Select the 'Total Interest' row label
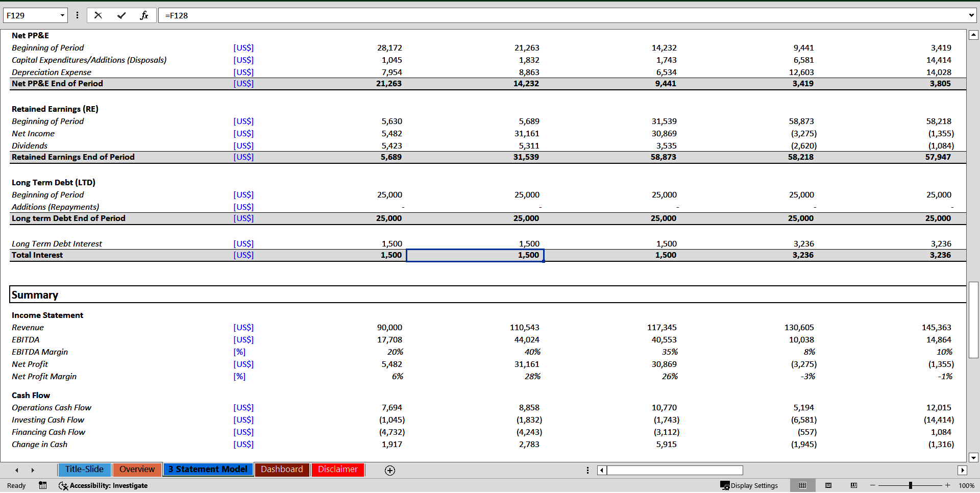This screenshot has height=493, width=980. click(x=37, y=255)
